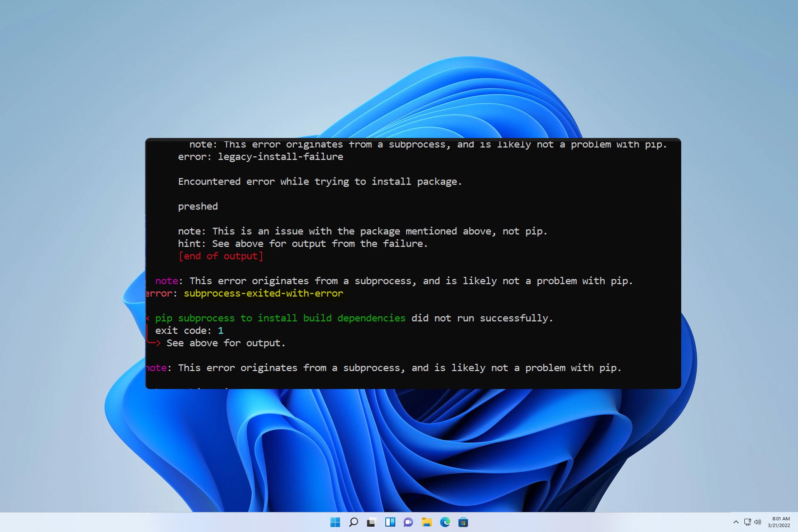Screen dimensions: 798x532
Task: Open the Windows Start menu
Action: (335, 522)
